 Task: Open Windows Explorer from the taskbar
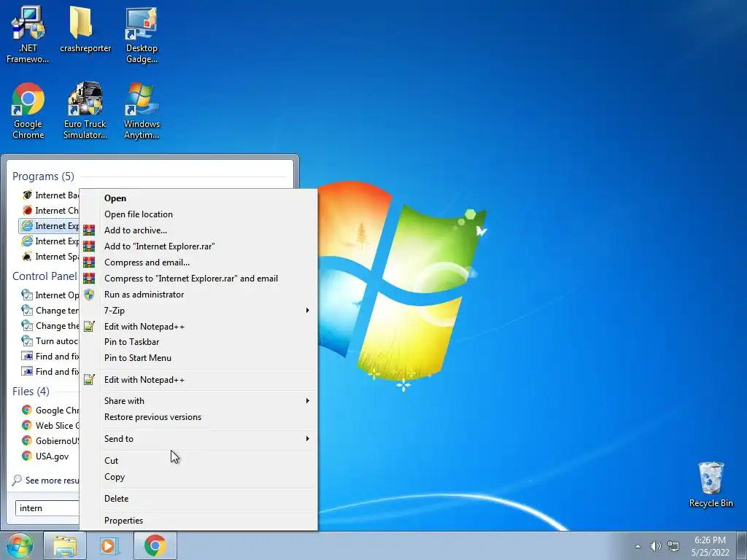(65, 545)
